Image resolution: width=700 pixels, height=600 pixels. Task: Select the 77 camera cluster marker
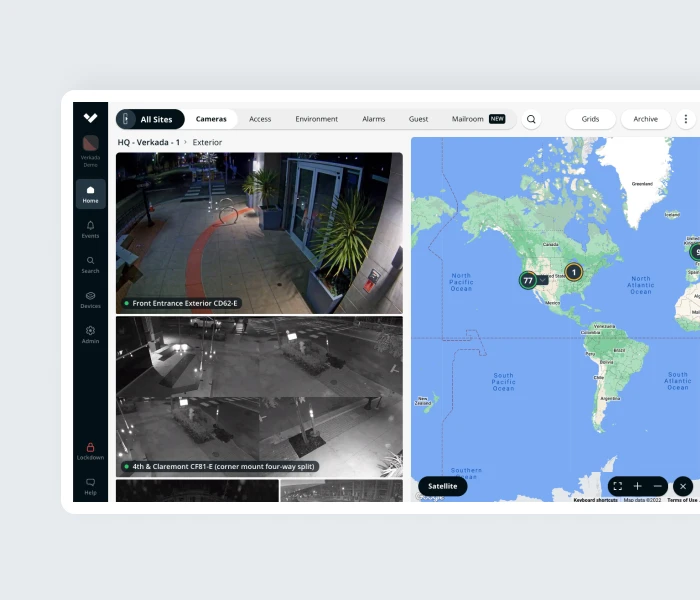(528, 280)
